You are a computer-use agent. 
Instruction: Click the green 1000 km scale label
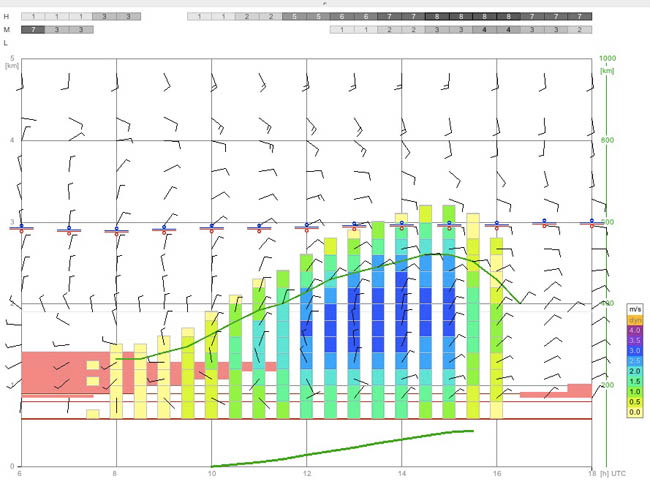tap(607, 58)
